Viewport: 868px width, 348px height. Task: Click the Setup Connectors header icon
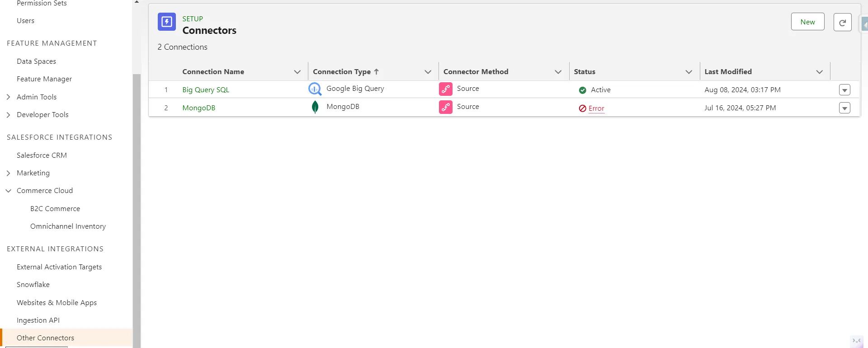(166, 22)
